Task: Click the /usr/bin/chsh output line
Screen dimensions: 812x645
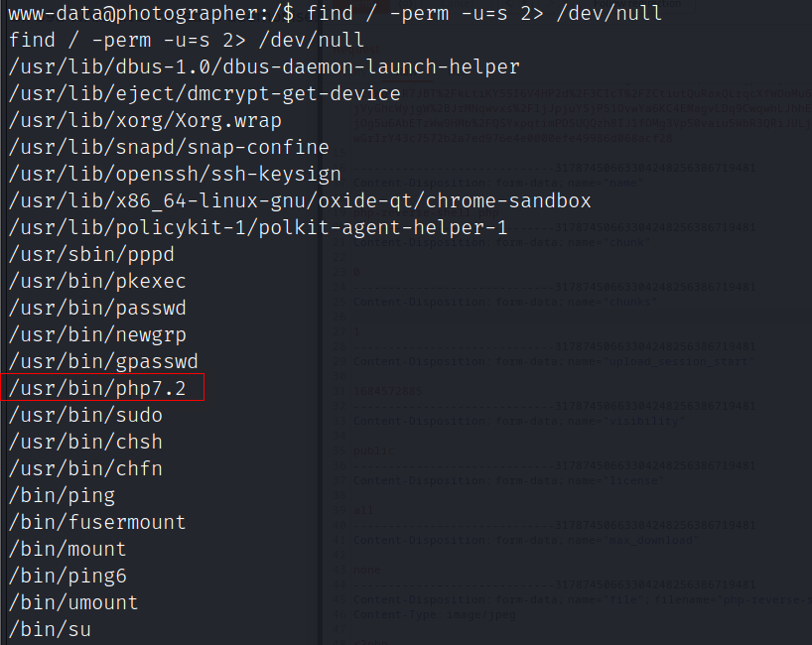Action: [x=85, y=442]
